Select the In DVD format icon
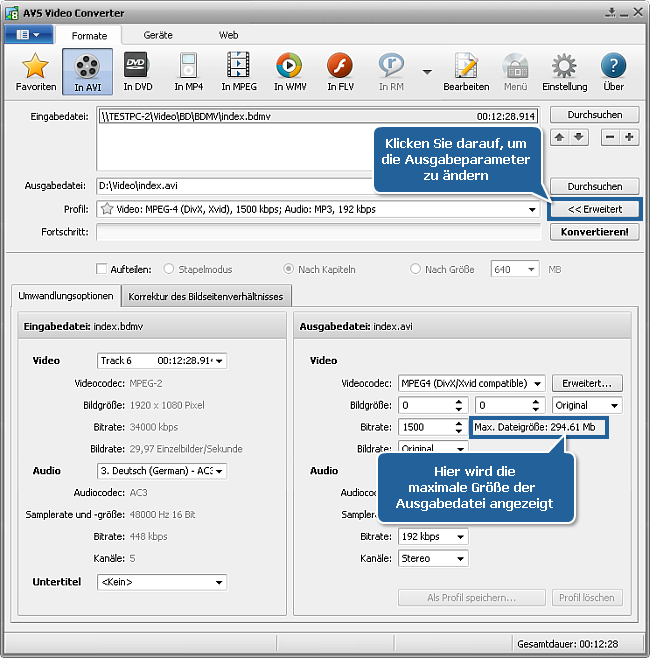This screenshot has width=650, height=658. click(x=137, y=72)
